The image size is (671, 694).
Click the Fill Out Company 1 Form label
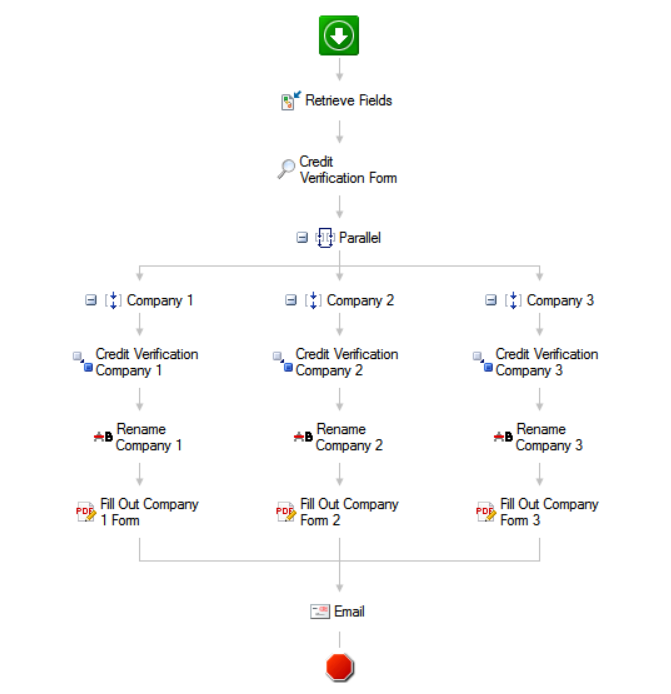tap(150, 512)
